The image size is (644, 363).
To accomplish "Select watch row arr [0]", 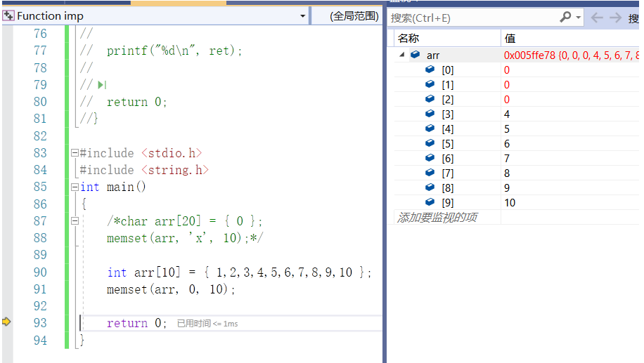I will 517,70.
